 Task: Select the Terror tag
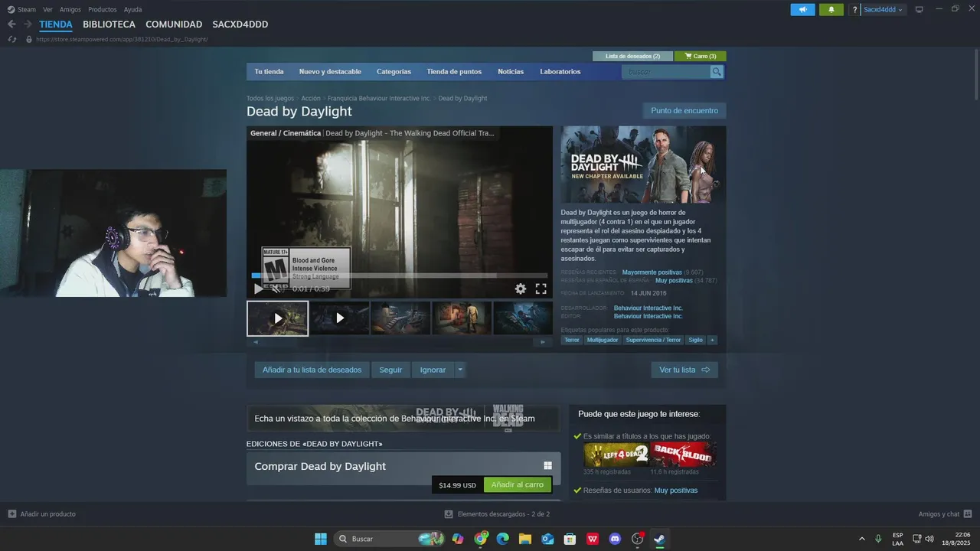[x=572, y=340]
